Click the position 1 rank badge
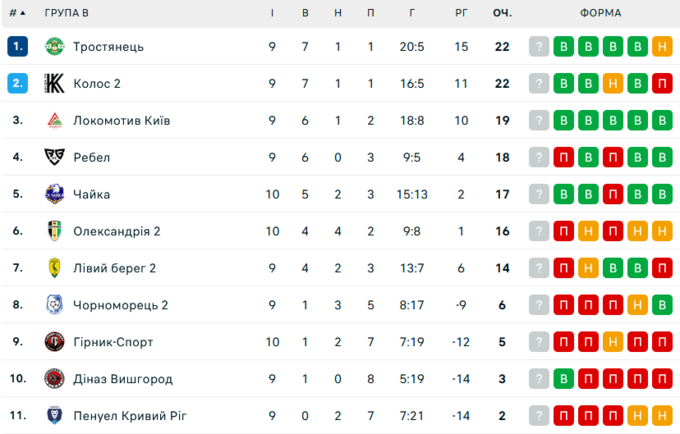 pyautogui.click(x=17, y=47)
